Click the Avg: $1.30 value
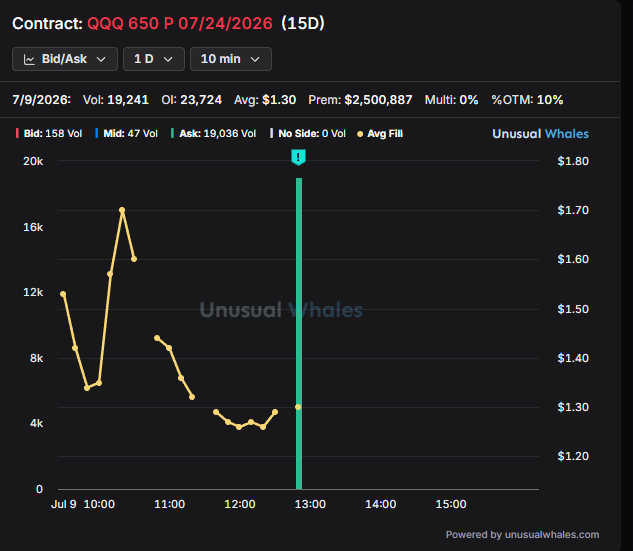Viewport: 633px width, 551px height. click(x=265, y=100)
